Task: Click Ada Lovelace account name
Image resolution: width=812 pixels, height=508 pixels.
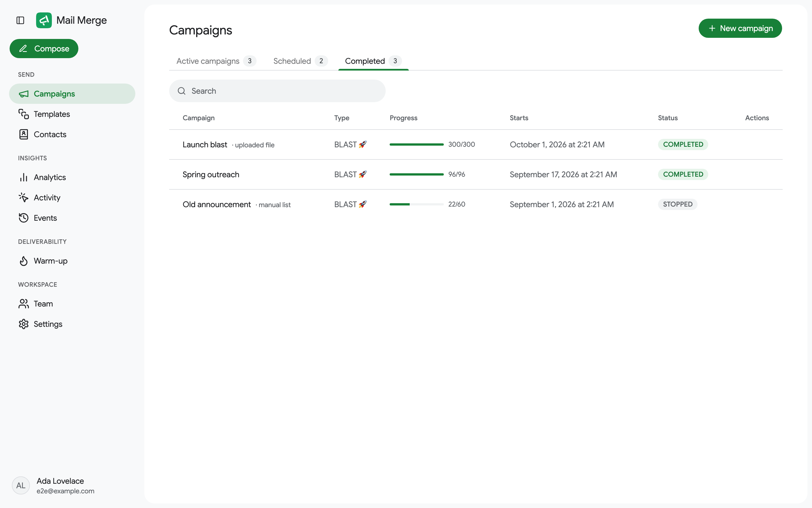Action: 60,481
